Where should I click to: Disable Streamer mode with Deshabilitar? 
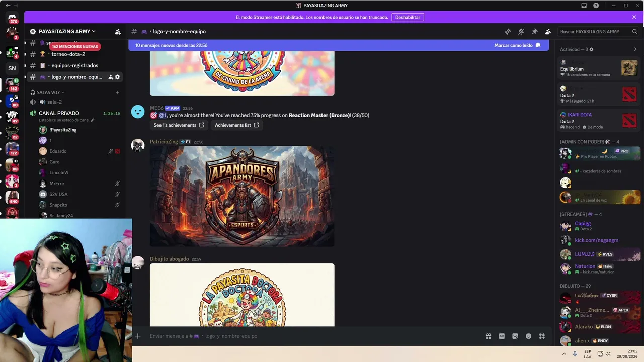[408, 17]
